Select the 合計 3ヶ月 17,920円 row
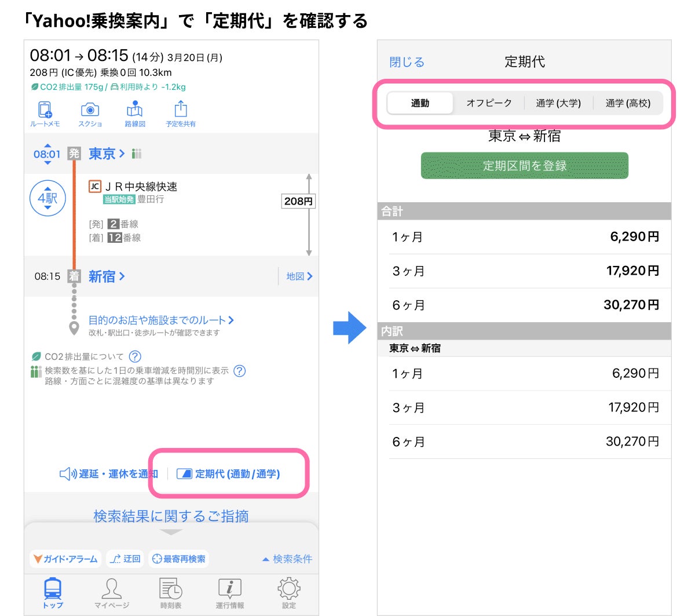Image resolution: width=695 pixels, height=616 pixels. click(524, 271)
